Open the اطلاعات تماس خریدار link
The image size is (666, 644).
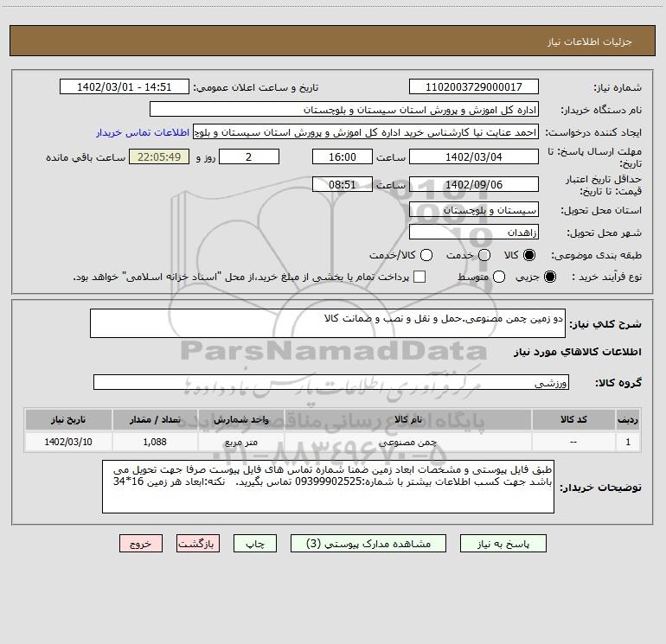[x=143, y=132]
